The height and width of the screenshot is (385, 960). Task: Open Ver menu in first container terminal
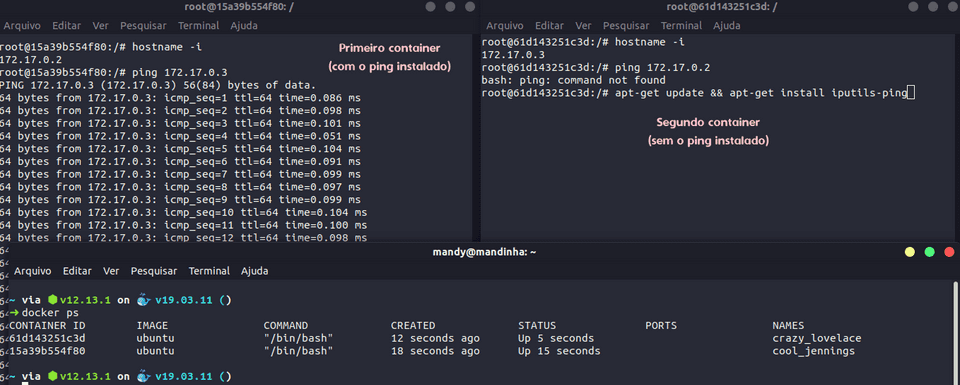coord(100,26)
